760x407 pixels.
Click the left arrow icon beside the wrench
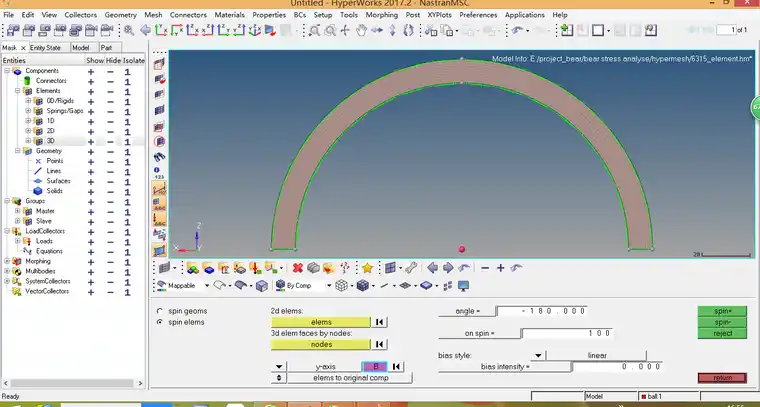pyautogui.click(x=432, y=268)
